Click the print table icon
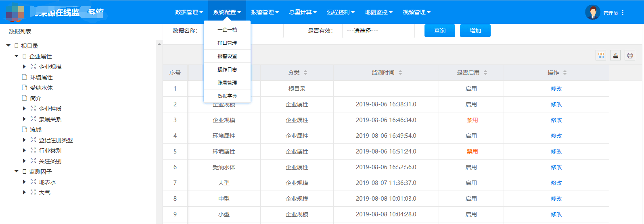The height and width of the screenshot is (224, 644). click(630, 56)
